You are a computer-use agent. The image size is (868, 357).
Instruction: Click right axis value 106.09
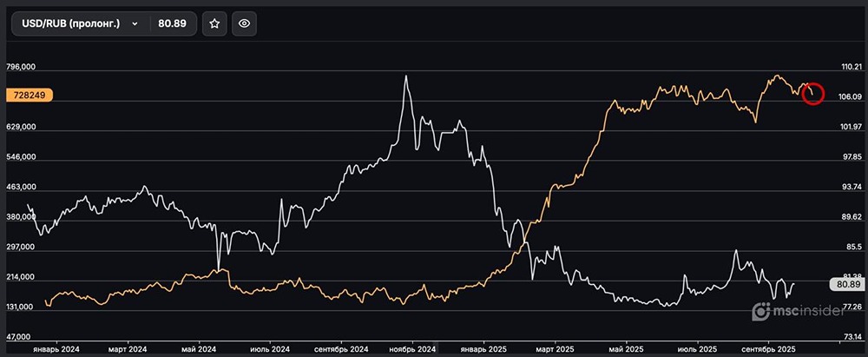(852, 96)
